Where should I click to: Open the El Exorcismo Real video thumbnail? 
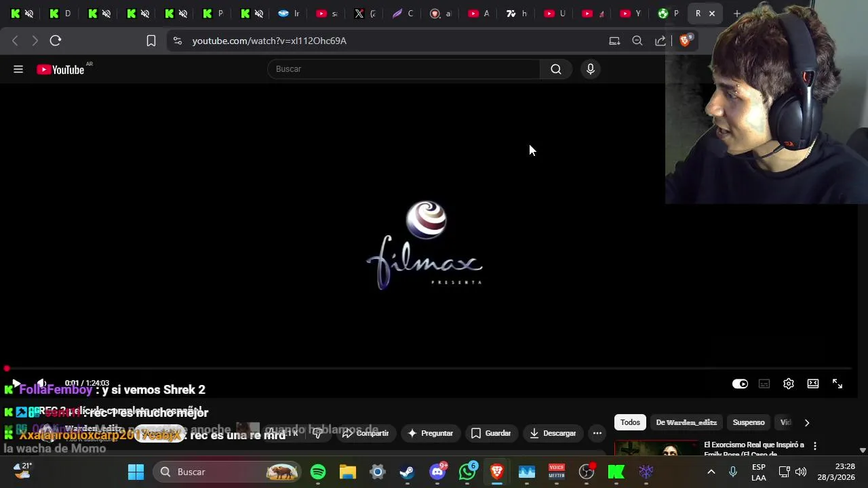coord(656,448)
